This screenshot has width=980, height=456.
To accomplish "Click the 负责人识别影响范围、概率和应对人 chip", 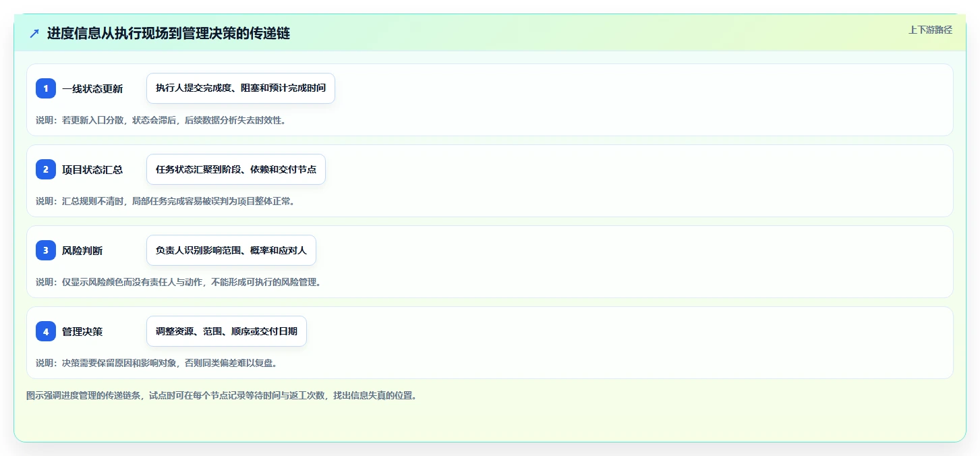I will click(x=231, y=250).
